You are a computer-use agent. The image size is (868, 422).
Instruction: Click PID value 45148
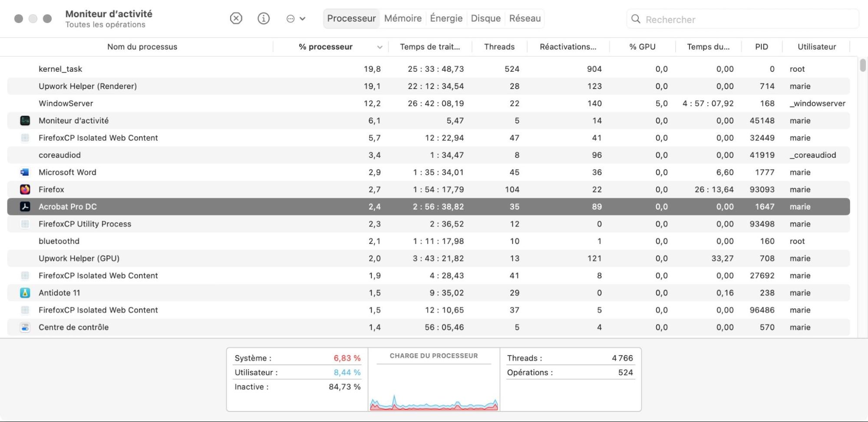(x=762, y=120)
